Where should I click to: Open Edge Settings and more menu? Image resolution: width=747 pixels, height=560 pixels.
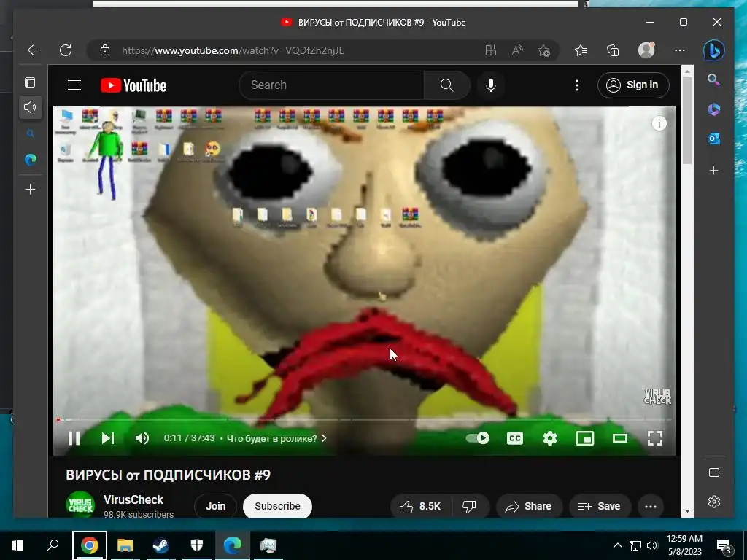[x=680, y=50]
